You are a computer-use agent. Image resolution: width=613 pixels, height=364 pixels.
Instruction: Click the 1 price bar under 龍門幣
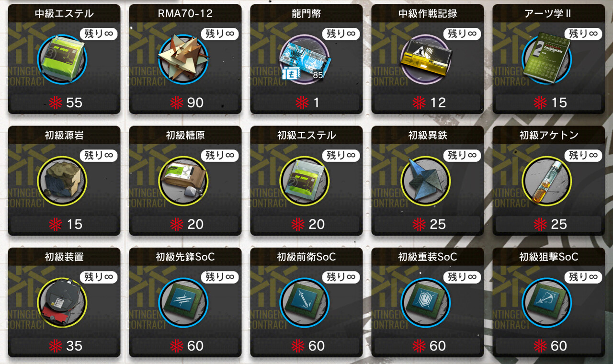coord(306,102)
